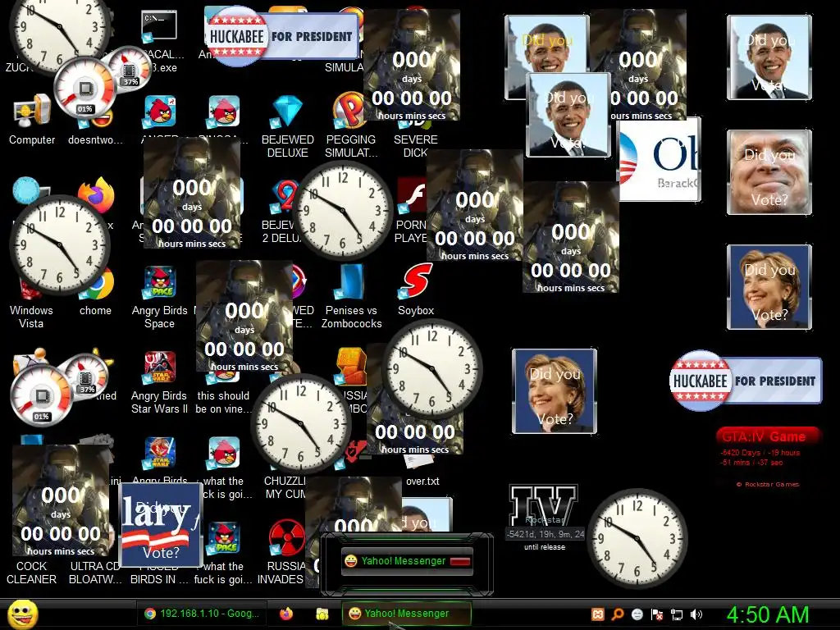The width and height of the screenshot is (840, 630).
Task: Click the Hillary logo 'Vote?' gadget
Action: coord(161,525)
